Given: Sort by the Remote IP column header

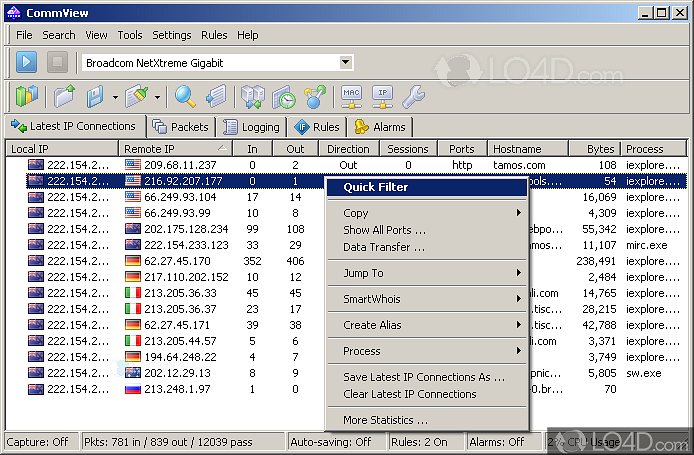Looking at the screenshot, I should 176,149.
